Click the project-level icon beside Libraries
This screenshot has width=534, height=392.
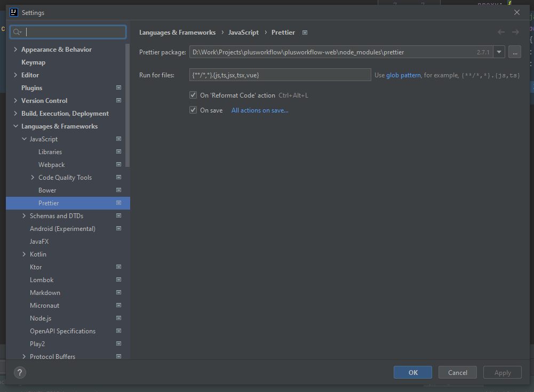(x=118, y=151)
